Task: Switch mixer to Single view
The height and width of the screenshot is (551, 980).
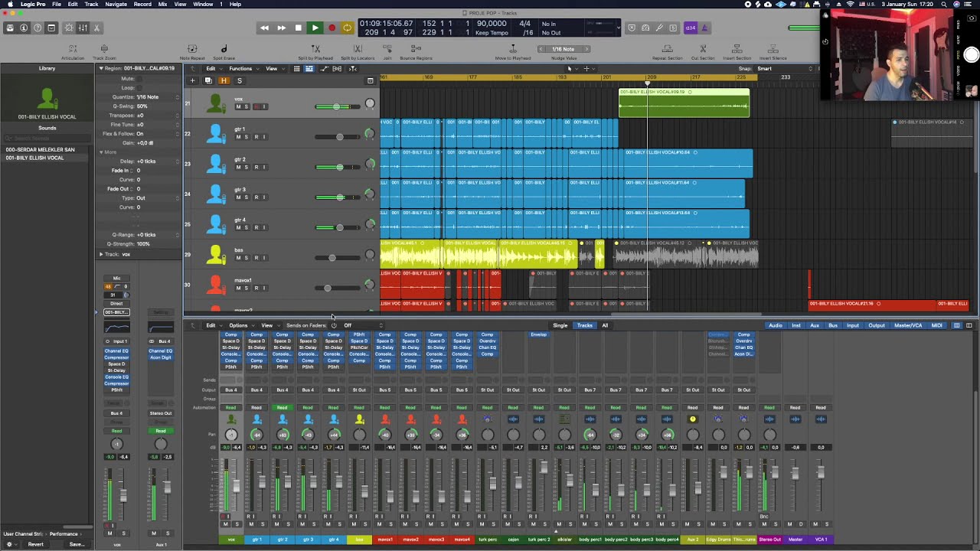Action: 560,326
